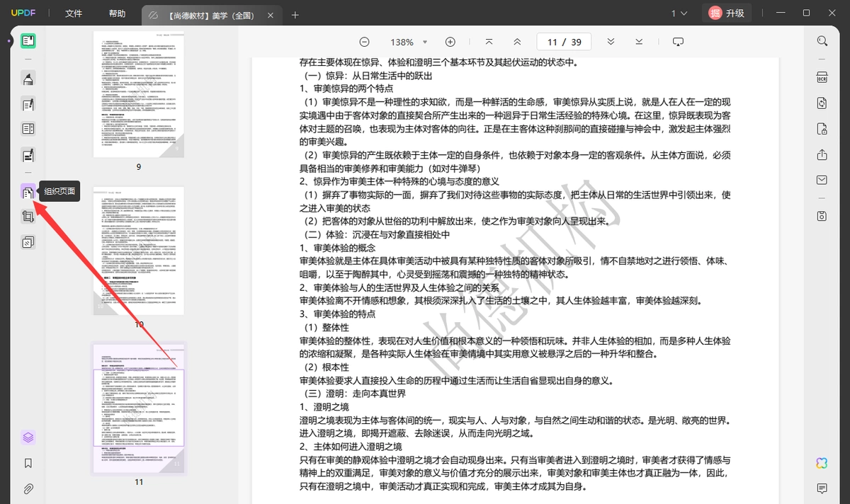Open the Prepare Form tool icon
Image resolution: width=850 pixels, height=504 pixels.
(x=28, y=129)
